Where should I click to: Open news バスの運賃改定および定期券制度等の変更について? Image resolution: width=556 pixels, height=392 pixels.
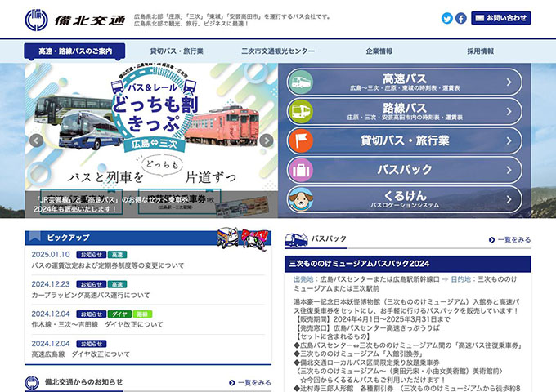[108, 265]
